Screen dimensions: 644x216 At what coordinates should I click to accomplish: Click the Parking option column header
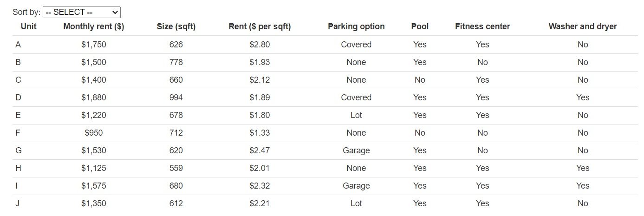(356, 26)
